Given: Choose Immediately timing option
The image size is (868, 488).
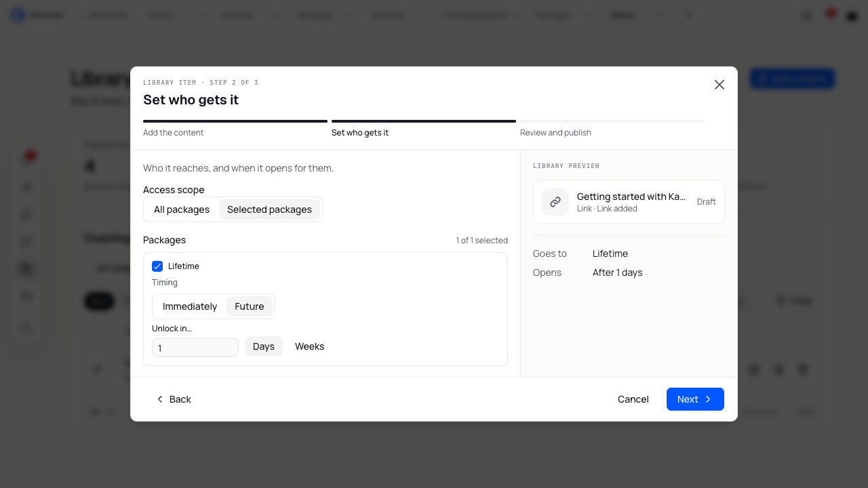Looking at the screenshot, I should (190, 306).
